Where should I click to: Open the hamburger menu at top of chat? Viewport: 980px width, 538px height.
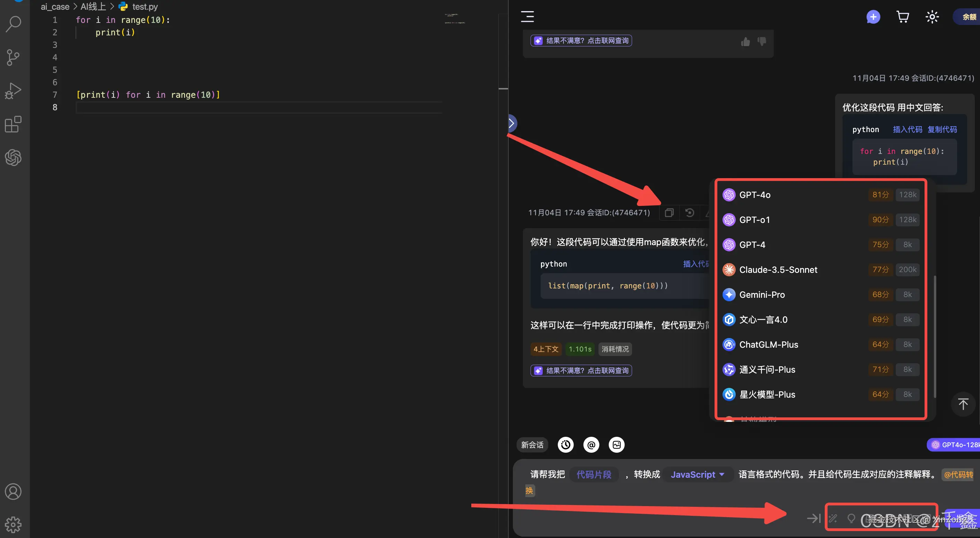(x=527, y=17)
